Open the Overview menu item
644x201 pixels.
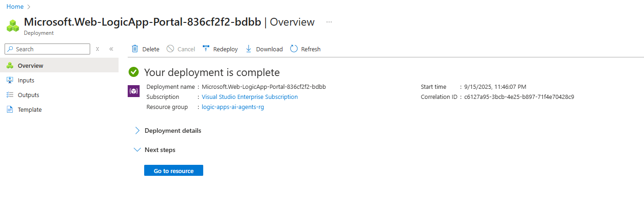click(30, 65)
